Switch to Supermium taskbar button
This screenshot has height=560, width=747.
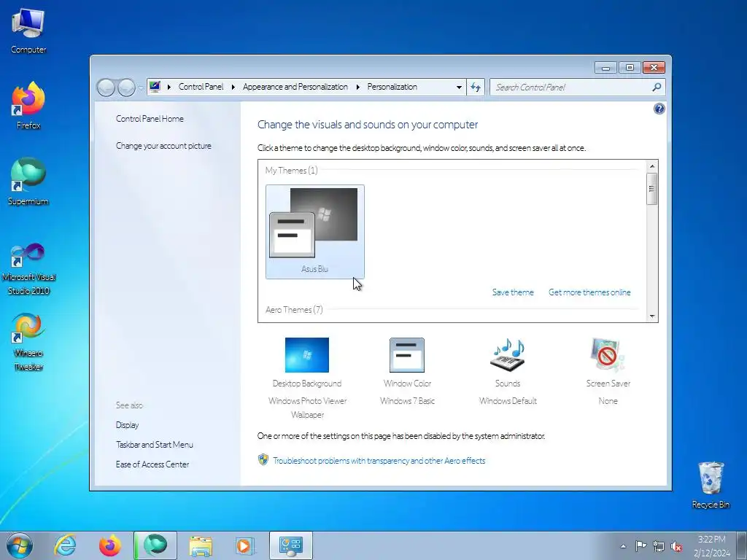click(155, 545)
